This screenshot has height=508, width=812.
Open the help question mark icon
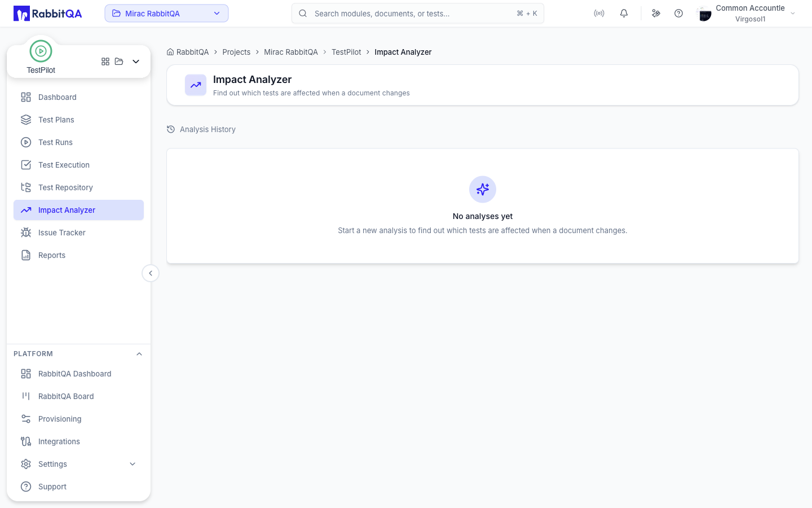tap(679, 14)
